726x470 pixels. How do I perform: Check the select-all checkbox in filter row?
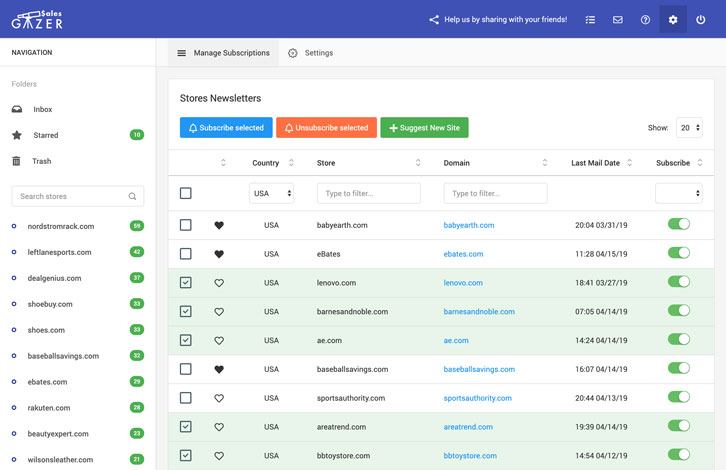point(186,193)
